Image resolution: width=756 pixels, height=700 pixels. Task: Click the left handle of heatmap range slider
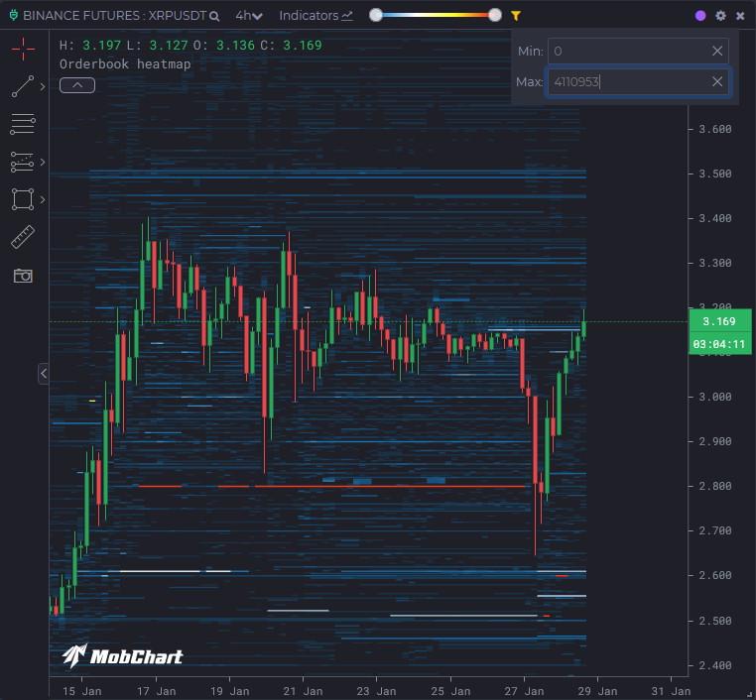click(x=376, y=16)
